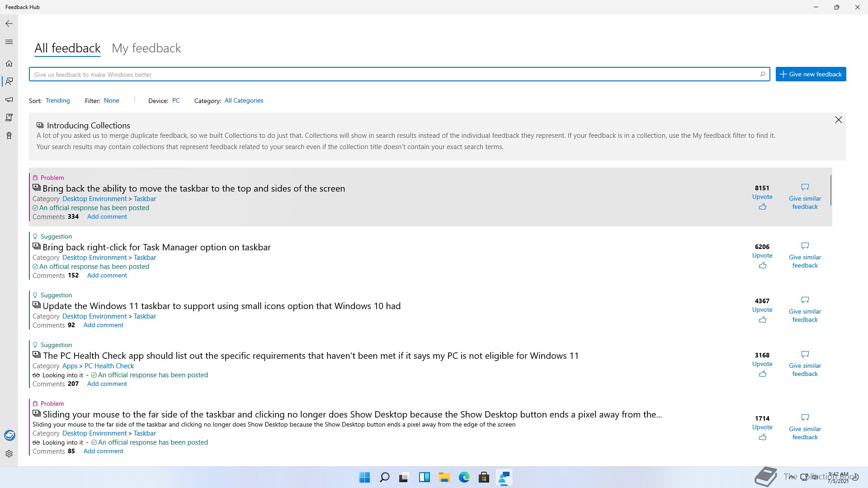
Task: Open taskbar Search icon
Action: (x=385, y=478)
